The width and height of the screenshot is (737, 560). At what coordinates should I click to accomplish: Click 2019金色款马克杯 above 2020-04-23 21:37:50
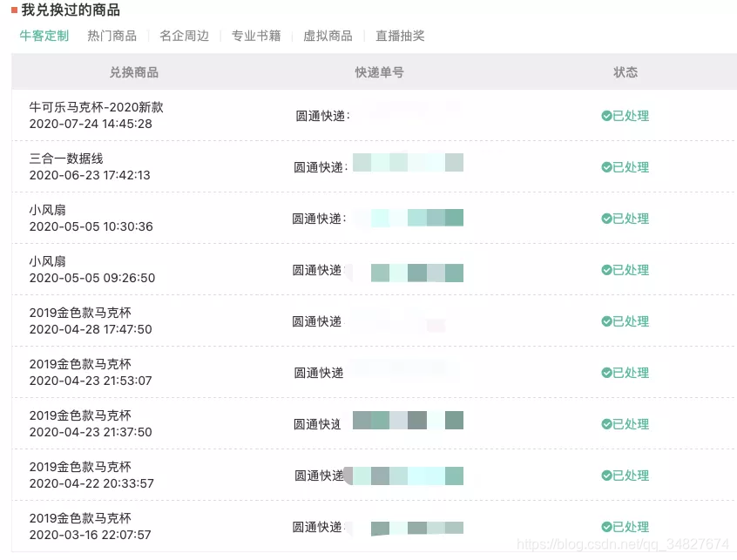(80, 415)
